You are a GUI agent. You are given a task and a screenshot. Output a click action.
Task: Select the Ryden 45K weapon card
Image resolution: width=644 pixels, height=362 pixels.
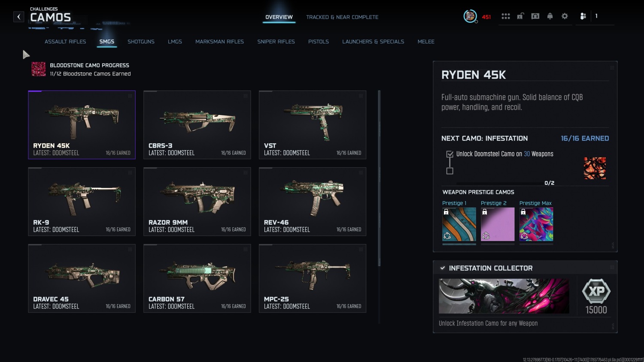click(x=82, y=125)
